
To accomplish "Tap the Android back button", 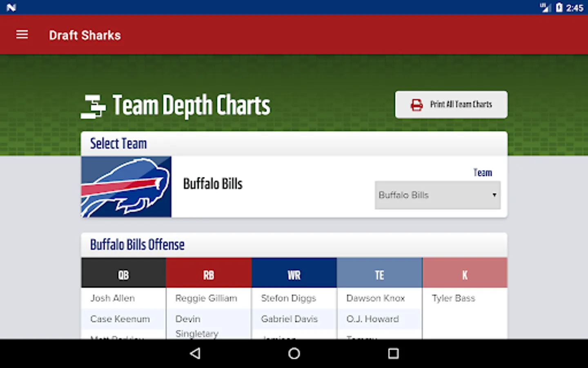I will (x=195, y=353).
